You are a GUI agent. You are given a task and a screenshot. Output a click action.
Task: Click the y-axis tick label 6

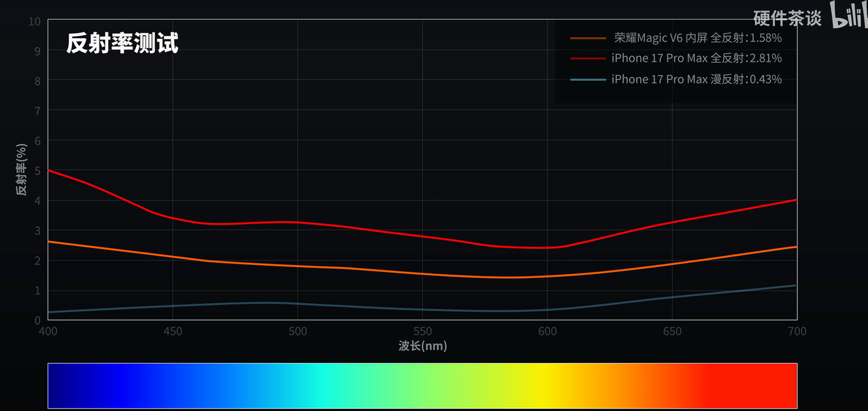point(37,141)
